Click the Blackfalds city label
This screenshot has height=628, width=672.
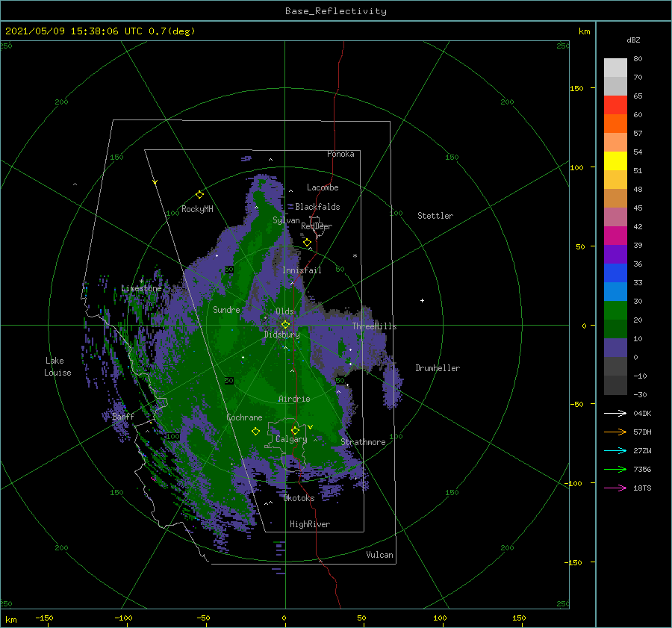tap(317, 207)
